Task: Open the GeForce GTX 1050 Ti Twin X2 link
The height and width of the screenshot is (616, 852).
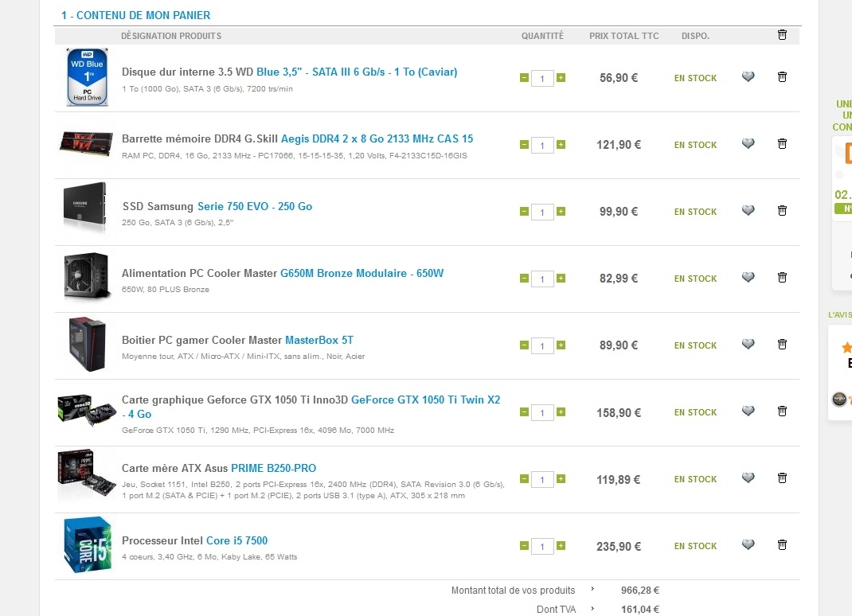Action: coord(425,400)
